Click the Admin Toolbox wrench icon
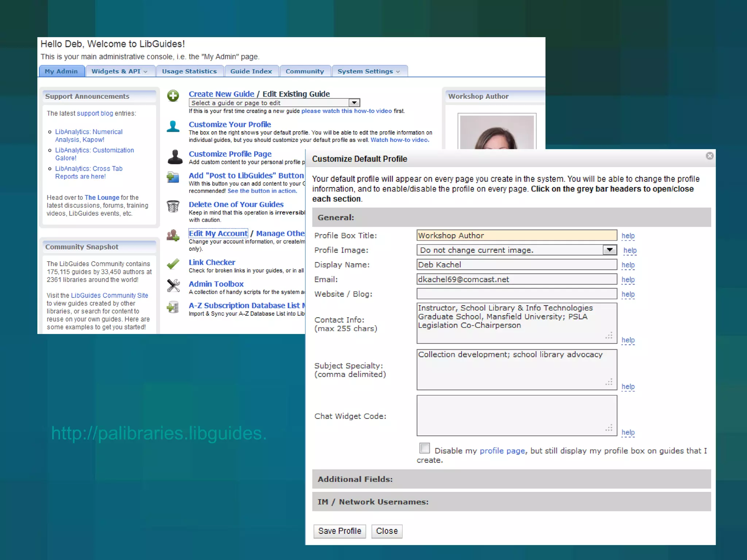This screenshot has height=560, width=747. pos(173,285)
